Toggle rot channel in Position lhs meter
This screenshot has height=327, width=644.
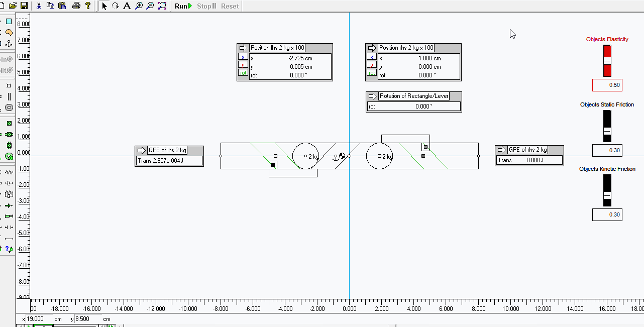pyautogui.click(x=243, y=73)
